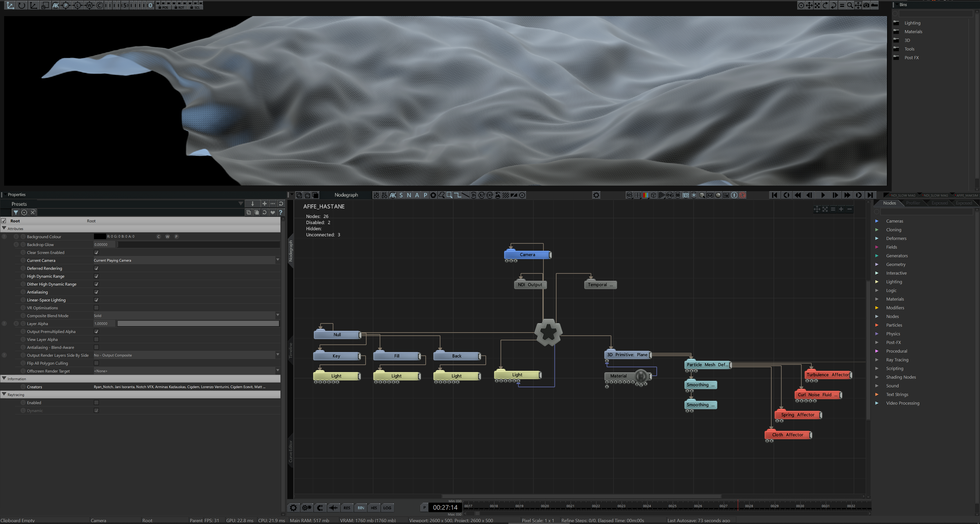The width and height of the screenshot is (980, 524).
Task: Enable VR Optimisations checkbox
Action: [x=96, y=308]
